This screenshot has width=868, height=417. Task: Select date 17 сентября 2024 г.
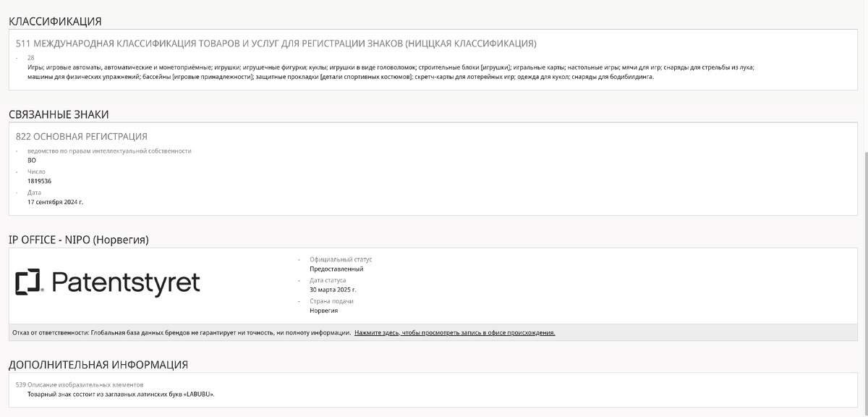[x=55, y=202]
